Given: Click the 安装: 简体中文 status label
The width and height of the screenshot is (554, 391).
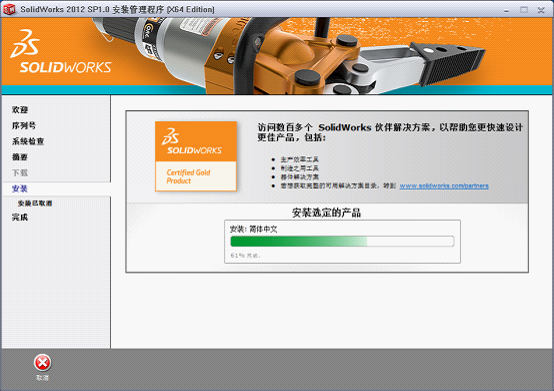Looking at the screenshot, I should tap(253, 229).
